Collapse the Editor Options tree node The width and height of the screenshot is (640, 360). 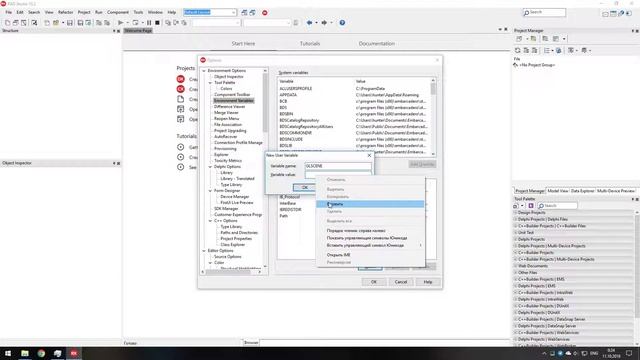[204, 251]
